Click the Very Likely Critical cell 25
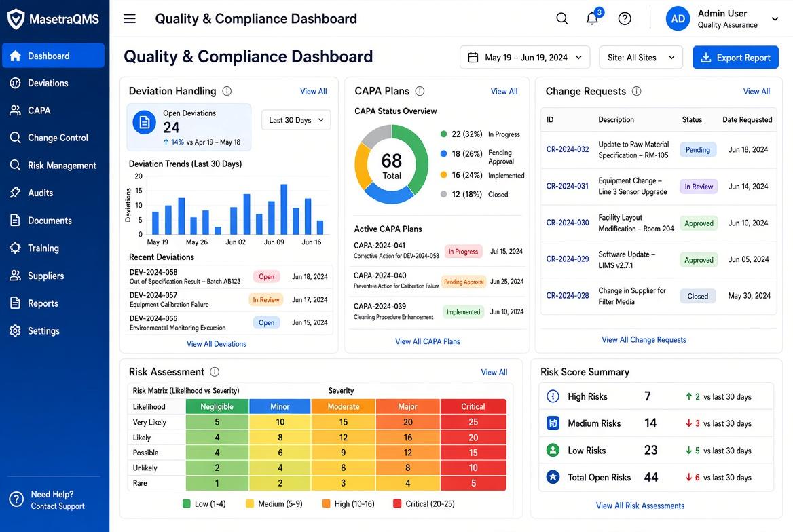The width and height of the screenshot is (793, 532). (x=473, y=422)
